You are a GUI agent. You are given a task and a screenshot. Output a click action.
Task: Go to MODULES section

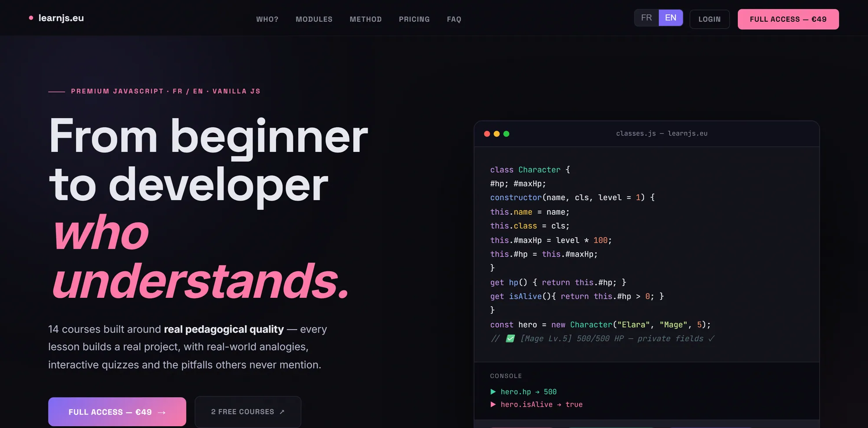314,20
